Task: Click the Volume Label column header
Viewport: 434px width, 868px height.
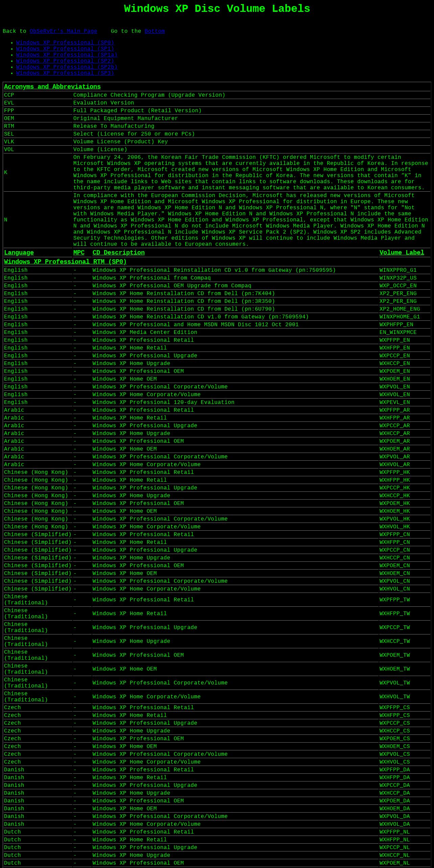Action: tap(402, 252)
